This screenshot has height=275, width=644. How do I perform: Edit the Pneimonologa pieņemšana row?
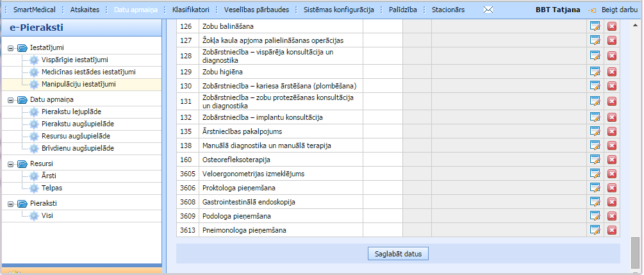595,229
